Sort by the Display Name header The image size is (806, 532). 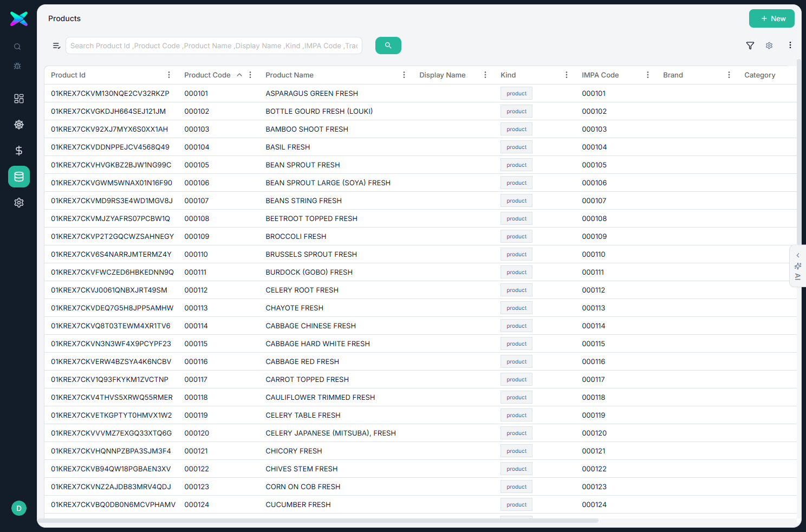coord(442,75)
